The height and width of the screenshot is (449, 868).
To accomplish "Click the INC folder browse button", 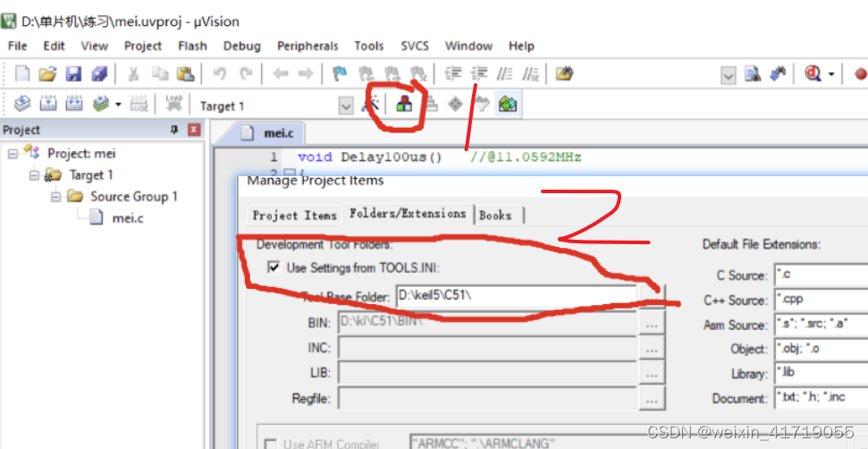I will (x=652, y=348).
